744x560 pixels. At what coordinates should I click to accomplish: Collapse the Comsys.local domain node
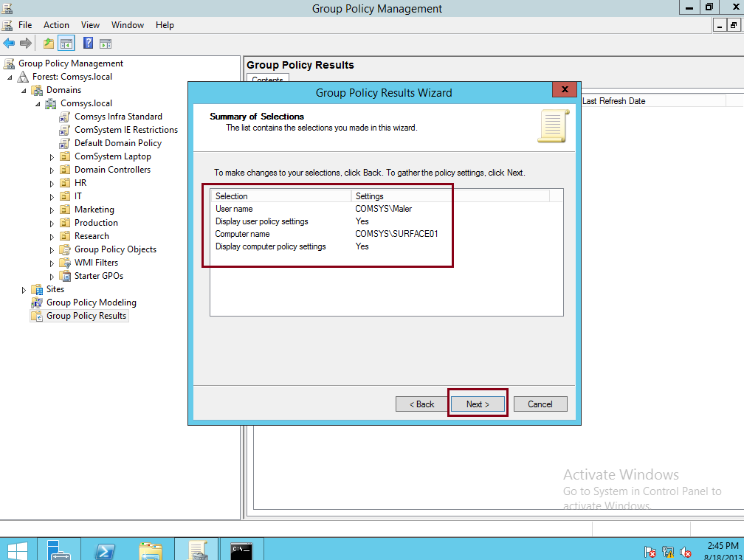coord(38,104)
